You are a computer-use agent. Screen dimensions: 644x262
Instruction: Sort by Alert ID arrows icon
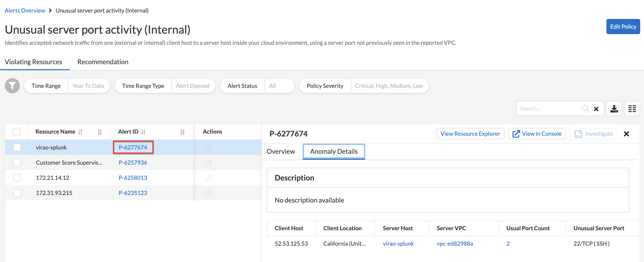pyautogui.click(x=143, y=132)
